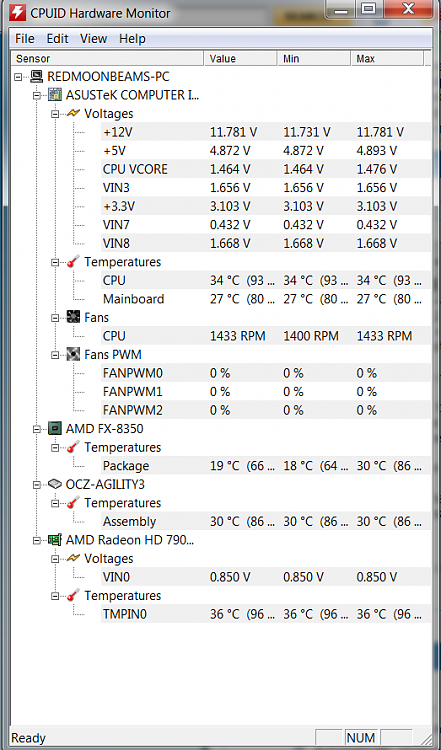Click the 11.731 V minimum value
The width and height of the screenshot is (441, 750).
(307, 132)
